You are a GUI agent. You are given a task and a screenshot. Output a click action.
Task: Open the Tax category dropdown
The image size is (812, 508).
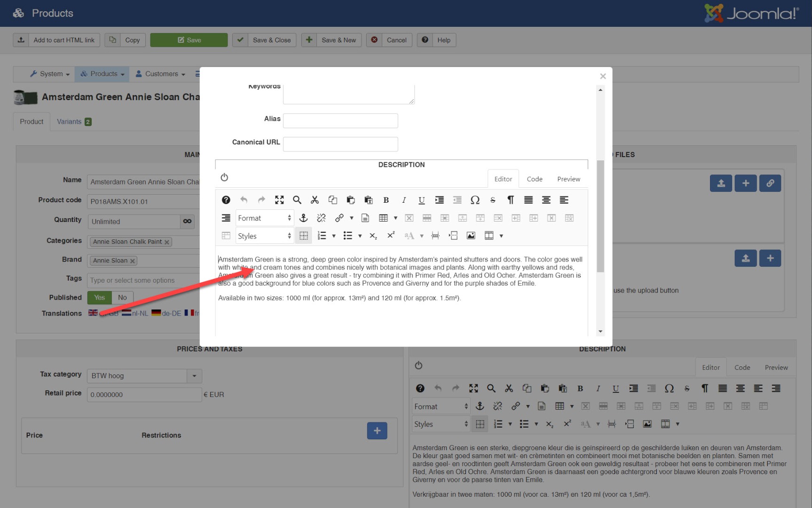click(144, 376)
